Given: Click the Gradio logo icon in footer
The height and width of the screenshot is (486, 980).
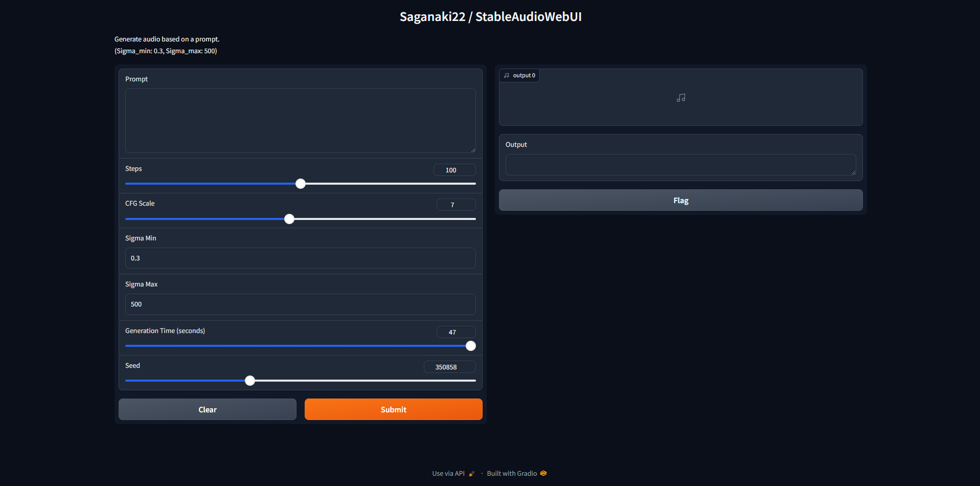Looking at the screenshot, I should pos(543,473).
